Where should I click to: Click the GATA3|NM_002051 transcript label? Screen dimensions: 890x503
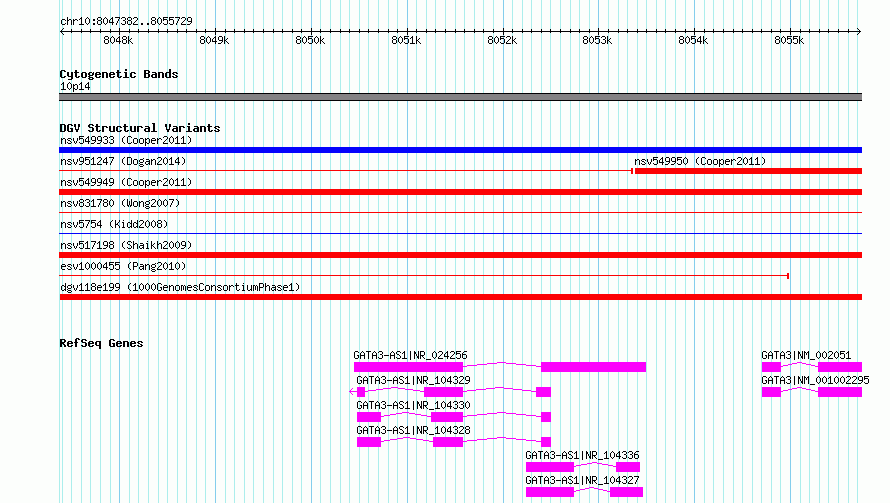(x=806, y=355)
